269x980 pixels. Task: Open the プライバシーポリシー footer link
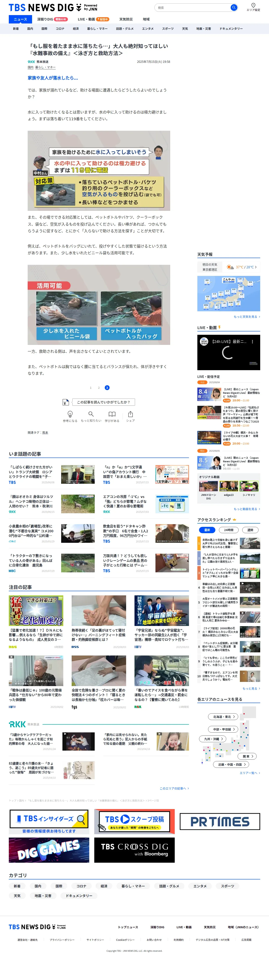(62, 940)
